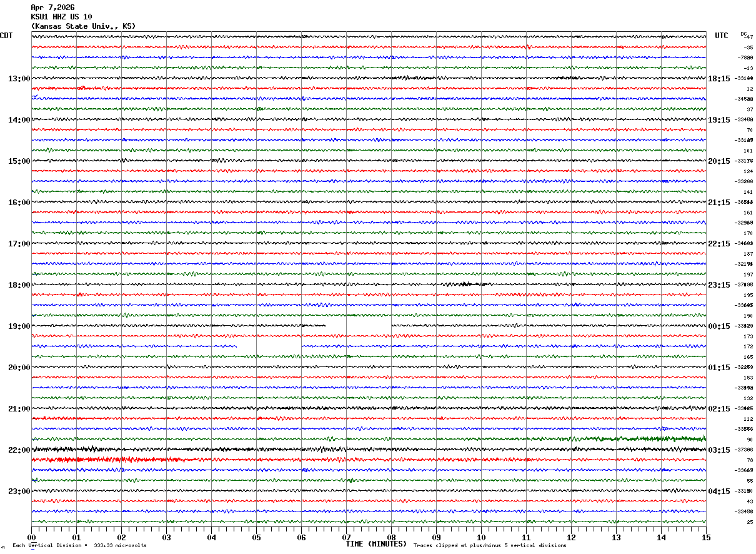Click the 04:15 UTC time label
This screenshot has width=756, height=554.
719,491
